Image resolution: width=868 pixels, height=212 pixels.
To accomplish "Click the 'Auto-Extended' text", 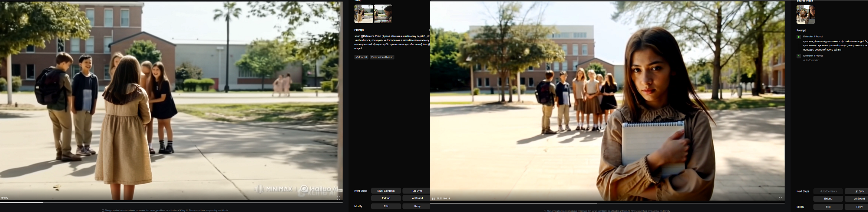I will point(811,60).
